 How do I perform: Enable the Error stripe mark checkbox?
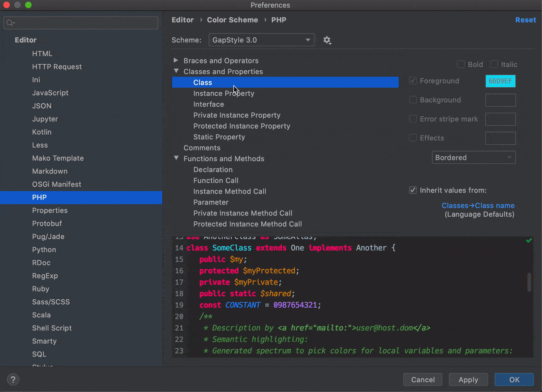click(413, 119)
